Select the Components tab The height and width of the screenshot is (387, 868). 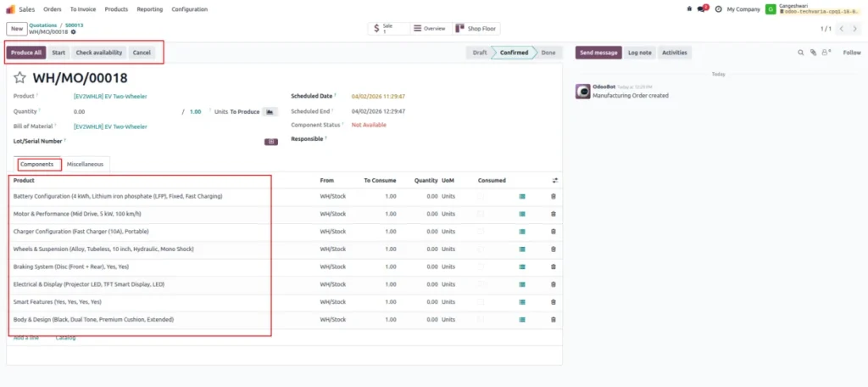pyautogui.click(x=37, y=164)
